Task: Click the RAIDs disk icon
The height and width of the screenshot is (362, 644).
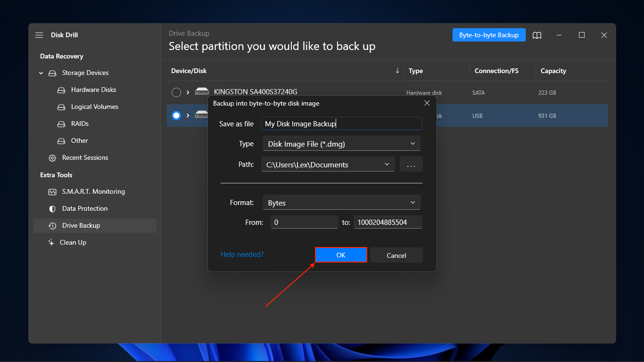Action: click(61, 124)
